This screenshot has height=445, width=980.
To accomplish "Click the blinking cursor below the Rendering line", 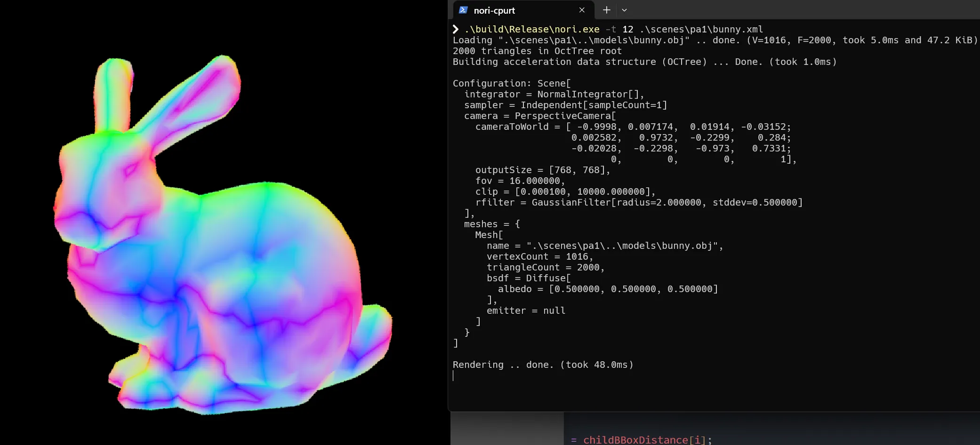I will point(453,376).
